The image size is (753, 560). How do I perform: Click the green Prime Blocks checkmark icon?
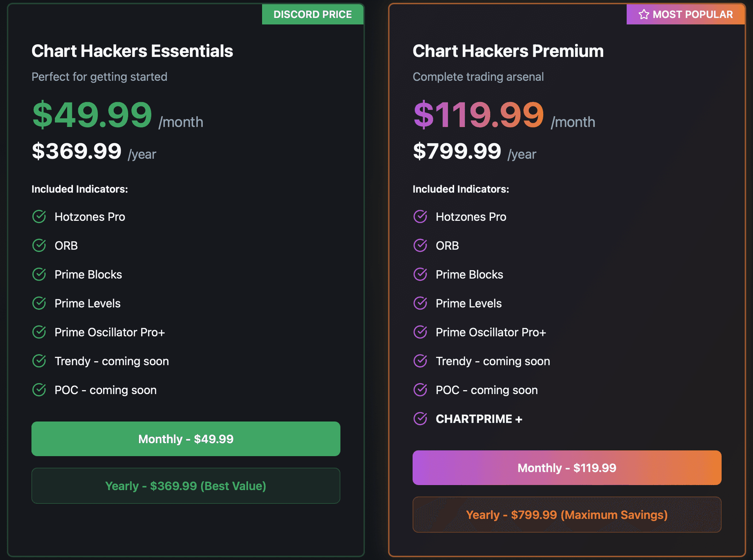[x=39, y=274]
